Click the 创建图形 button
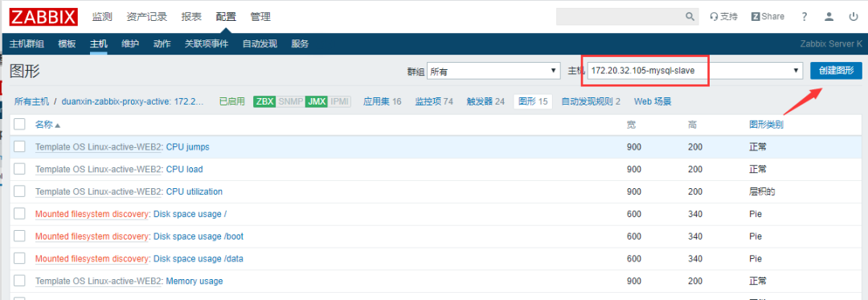 [x=836, y=70]
